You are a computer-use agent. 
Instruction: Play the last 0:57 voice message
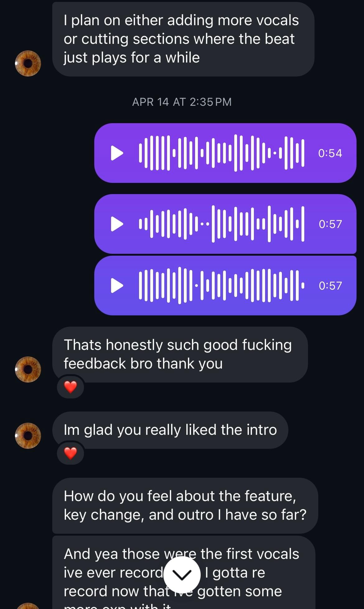pyautogui.click(x=117, y=286)
